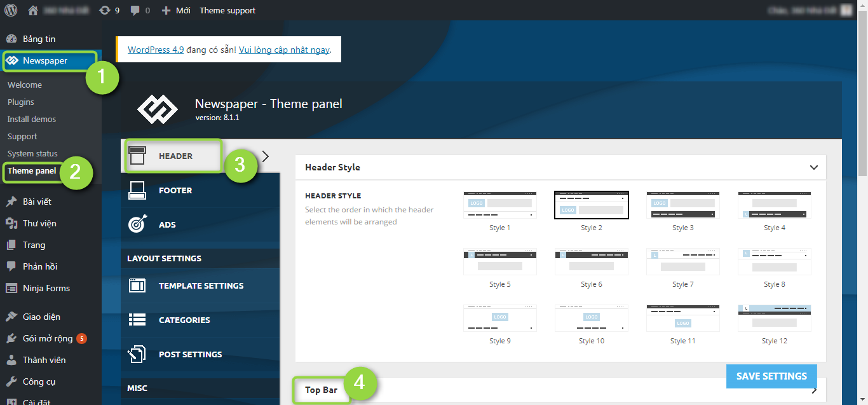The image size is (868, 405).
Task: Open the TEMPLATE SETTINGS tab
Action: (x=200, y=285)
